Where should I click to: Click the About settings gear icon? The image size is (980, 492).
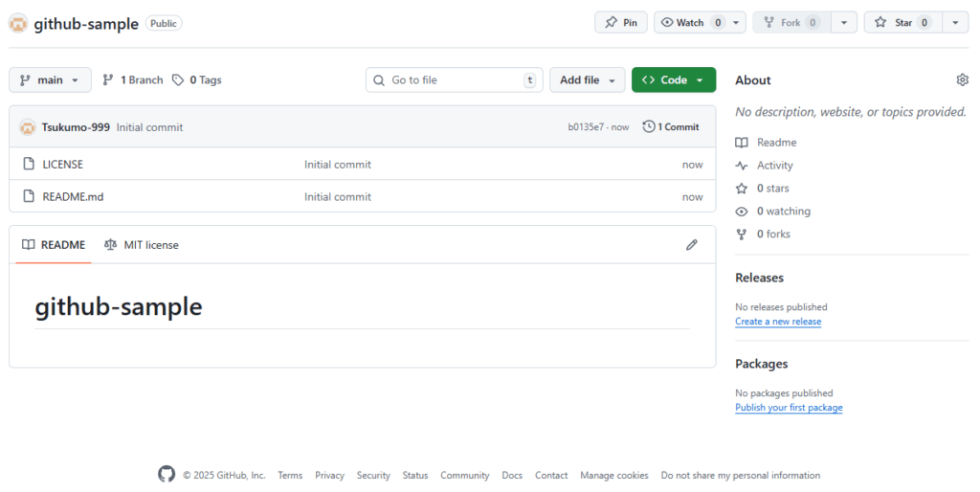tap(962, 80)
